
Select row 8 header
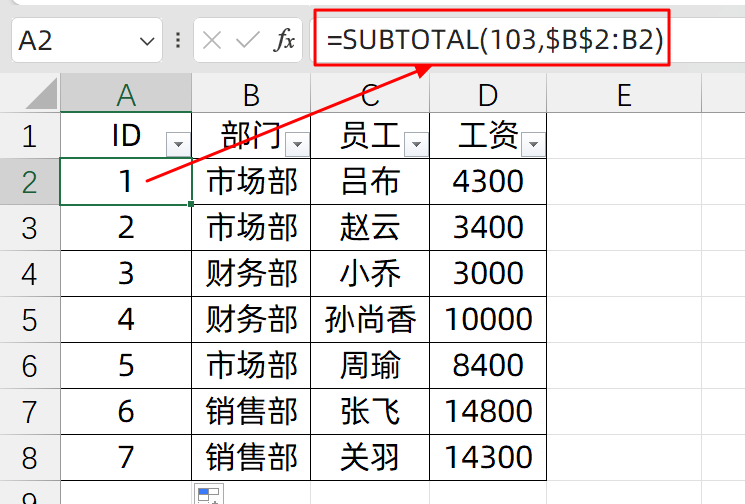coord(30,457)
